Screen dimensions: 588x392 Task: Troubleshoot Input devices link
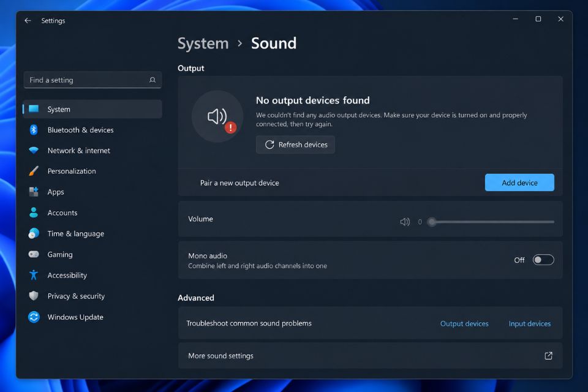pos(529,323)
